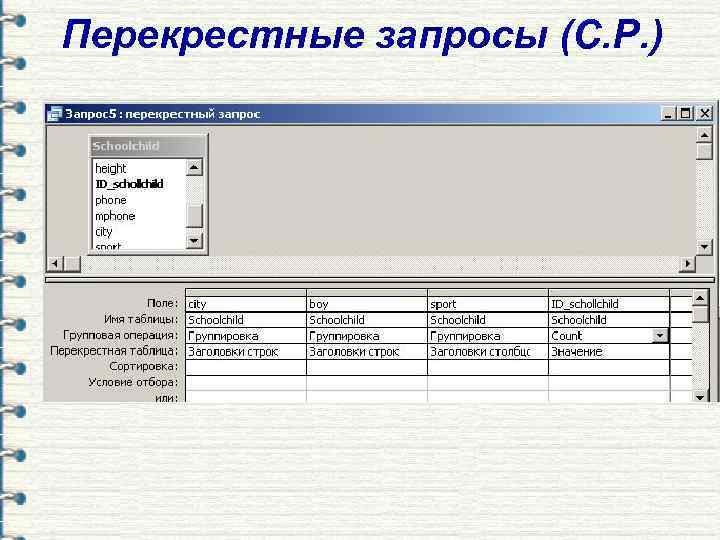720x540 pixels.
Task: Click Заголовки строк in city column
Action: point(246,352)
